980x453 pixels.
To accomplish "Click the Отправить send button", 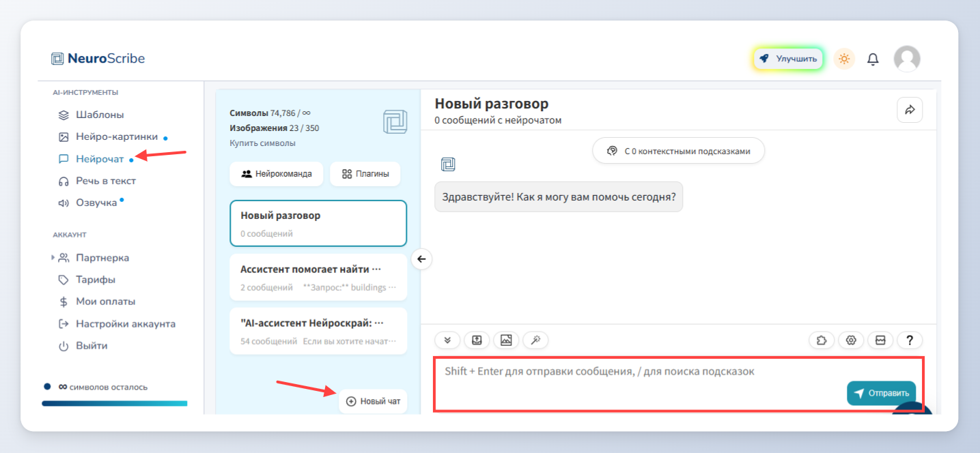I will 882,393.
